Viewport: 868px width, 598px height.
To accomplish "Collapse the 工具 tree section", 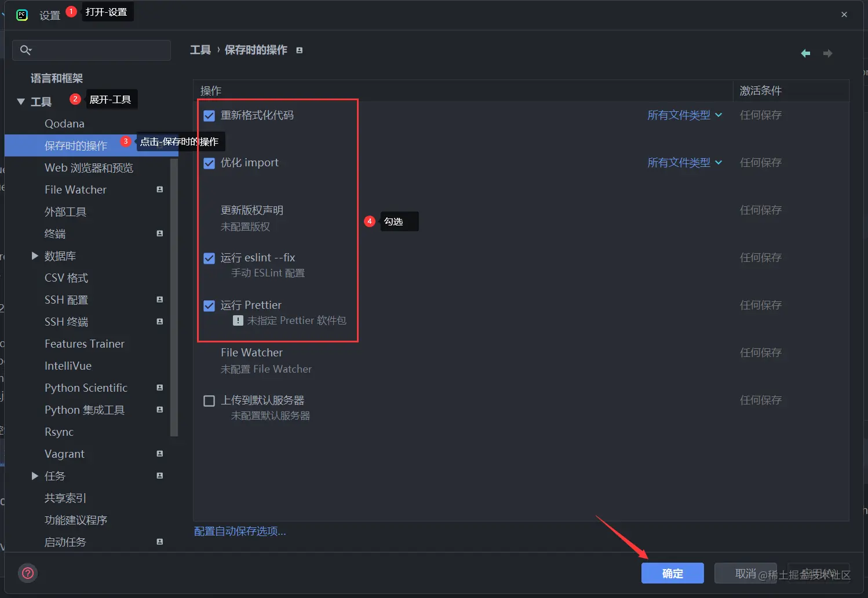I will pos(21,101).
